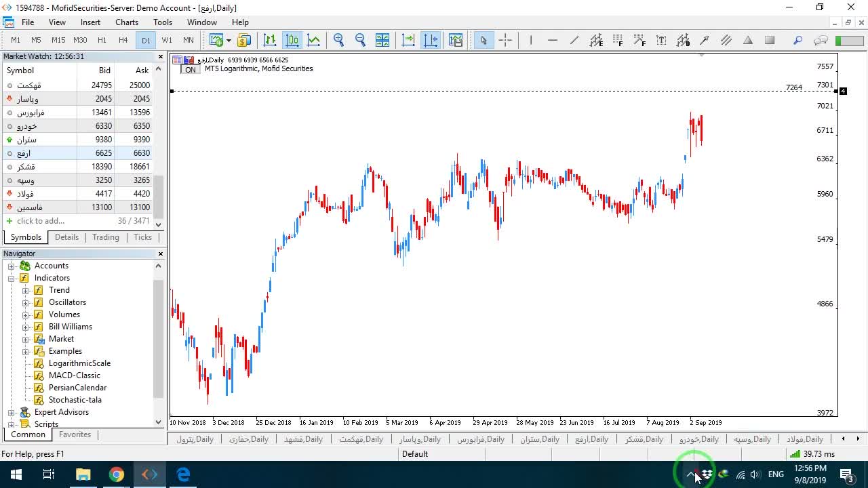Image resolution: width=868 pixels, height=488 pixels.
Task: Open the search magnifier in toolbar
Action: click(x=797, y=40)
